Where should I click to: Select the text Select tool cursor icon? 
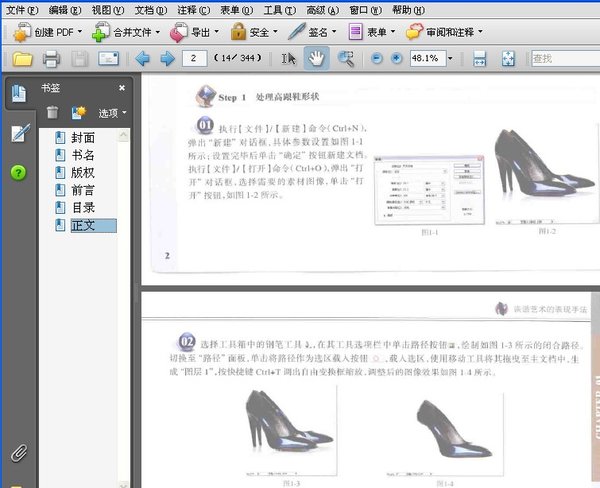(289, 59)
